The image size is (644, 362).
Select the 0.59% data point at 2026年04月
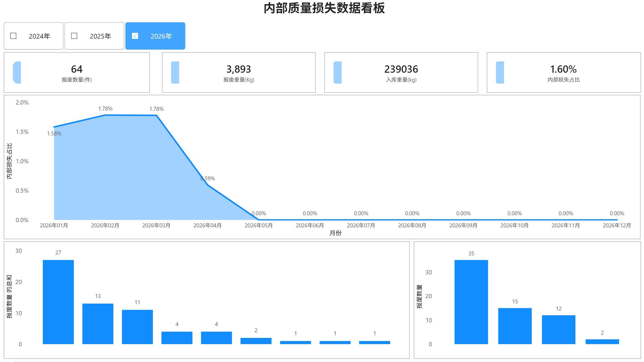coord(208,185)
